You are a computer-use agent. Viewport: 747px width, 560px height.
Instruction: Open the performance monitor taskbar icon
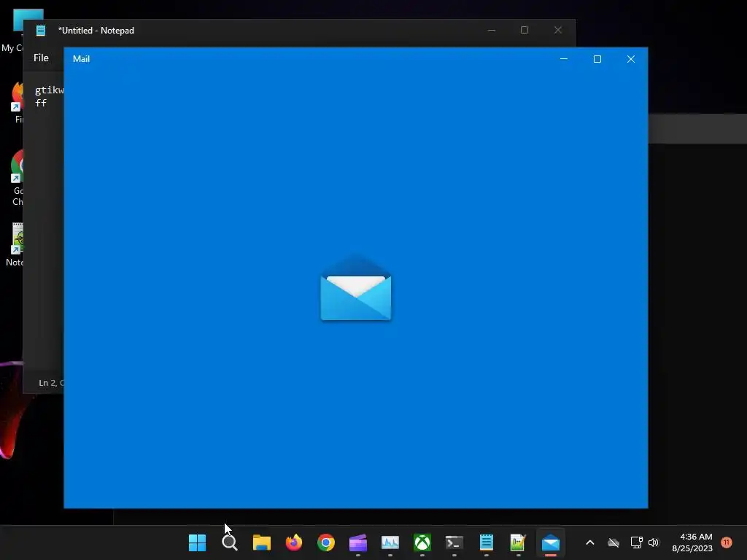tap(390, 542)
